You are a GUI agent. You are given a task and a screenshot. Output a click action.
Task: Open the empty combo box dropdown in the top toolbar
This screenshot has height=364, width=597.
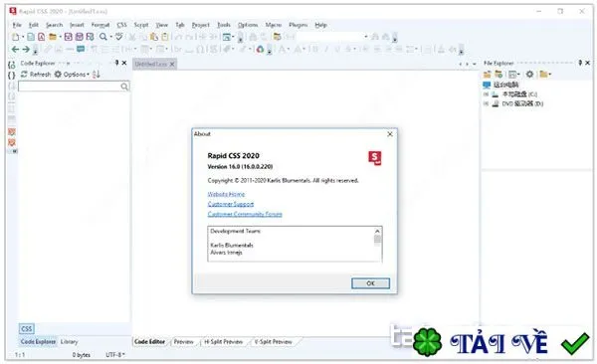(x=366, y=37)
